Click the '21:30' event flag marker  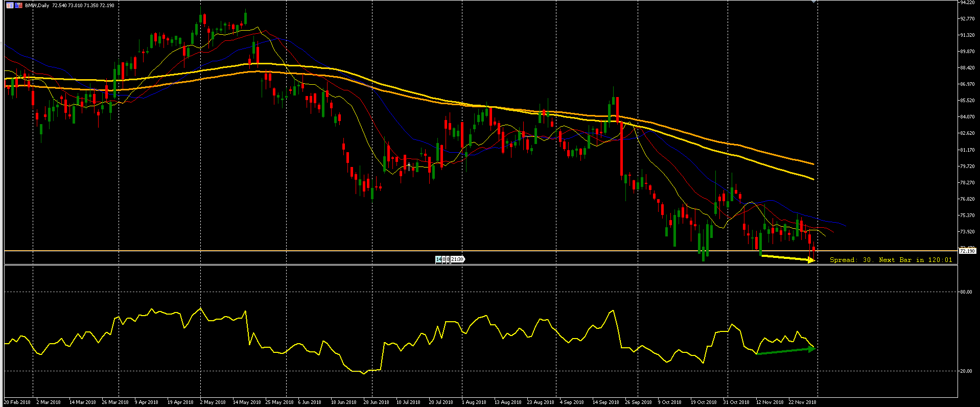[x=458, y=259]
